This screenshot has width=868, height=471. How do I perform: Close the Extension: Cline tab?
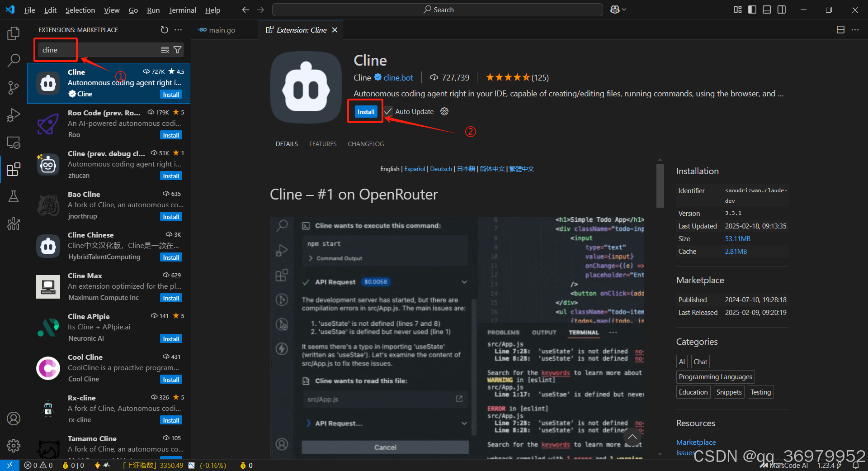[335, 30]
